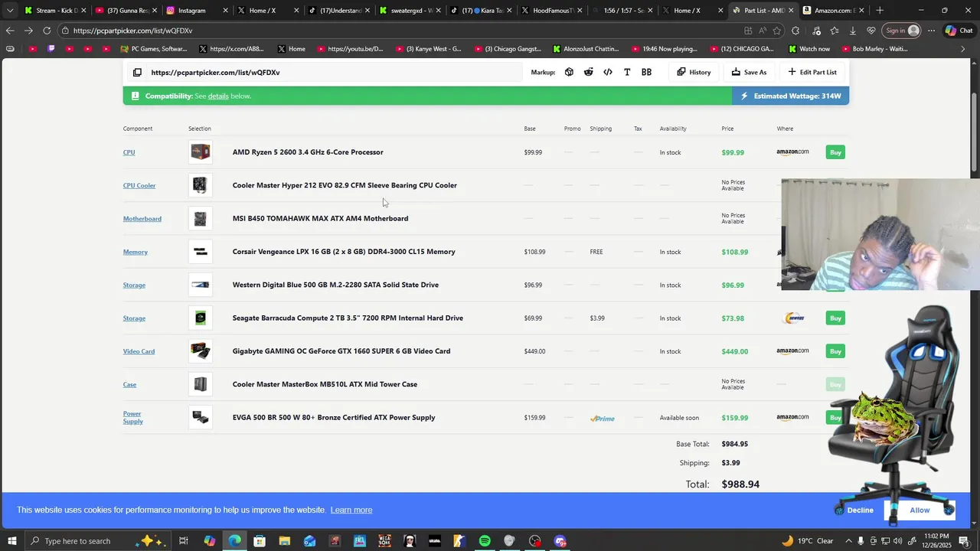Open the Copilot Chat button

959,31
